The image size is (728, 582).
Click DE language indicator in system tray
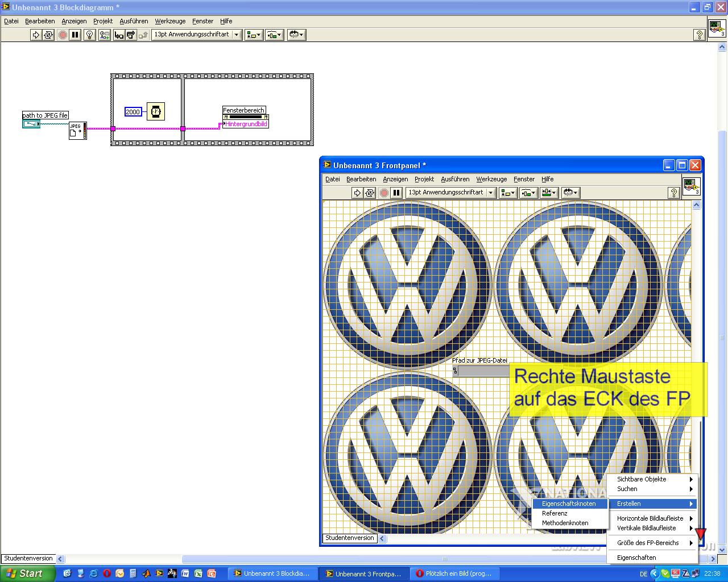pos(643,574)
